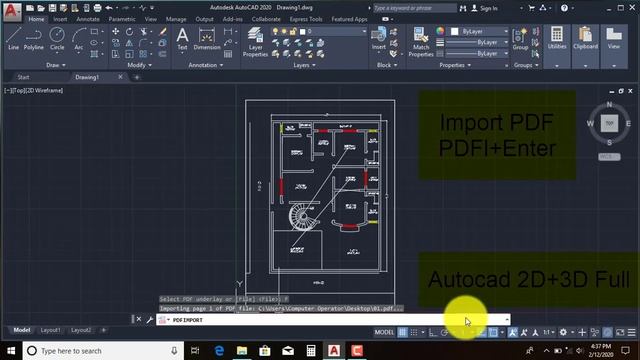Click Match Properties tool
Viewport: 640px width, 360px height.
click(421, 42)
